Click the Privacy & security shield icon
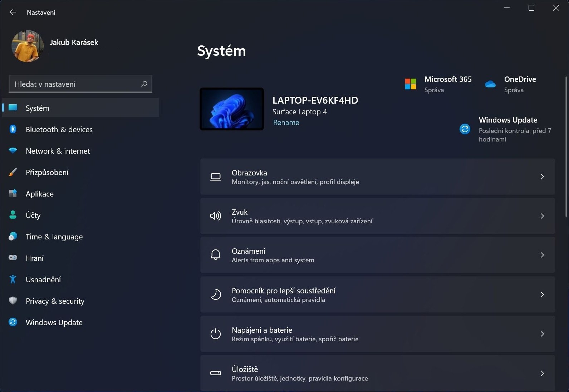This screenshot has height=392, width=569. click(13, 301)
